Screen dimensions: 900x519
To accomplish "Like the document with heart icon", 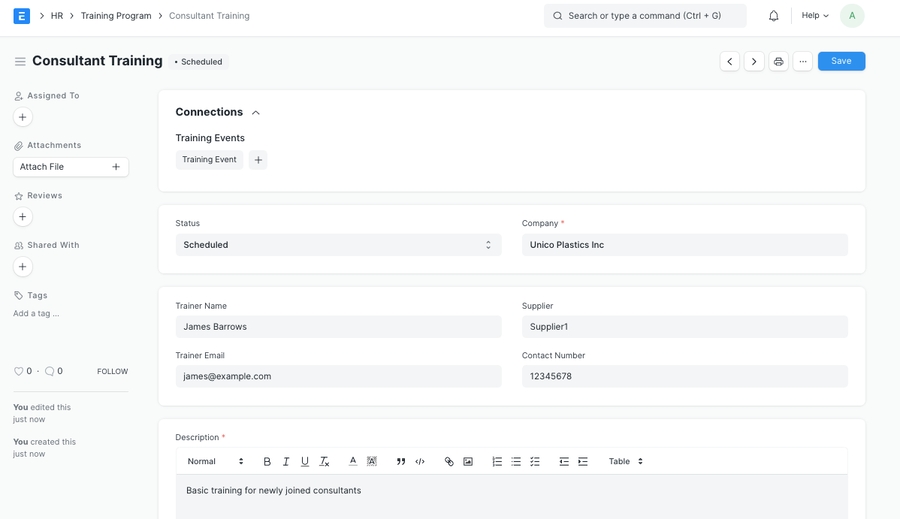I will (x=18, y=372).
